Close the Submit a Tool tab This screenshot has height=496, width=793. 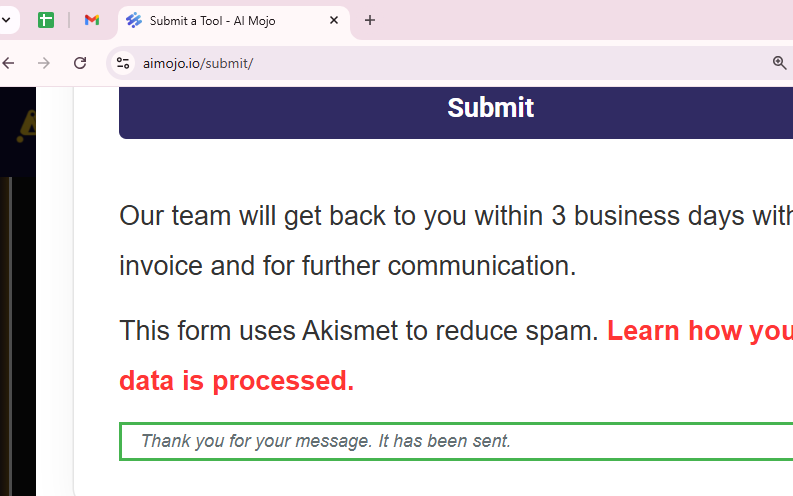(x=334, y=20)
